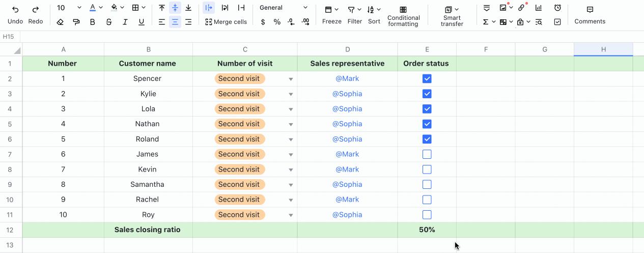The image size is (644, 253).
Task: Check order status for Roy
Action: tap(427, 215)
